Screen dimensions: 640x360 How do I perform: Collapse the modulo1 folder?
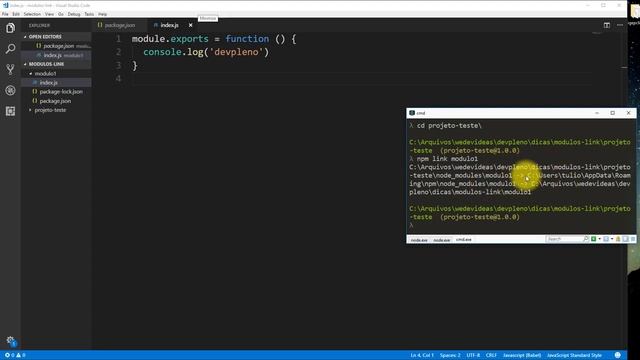click(45, 73)
